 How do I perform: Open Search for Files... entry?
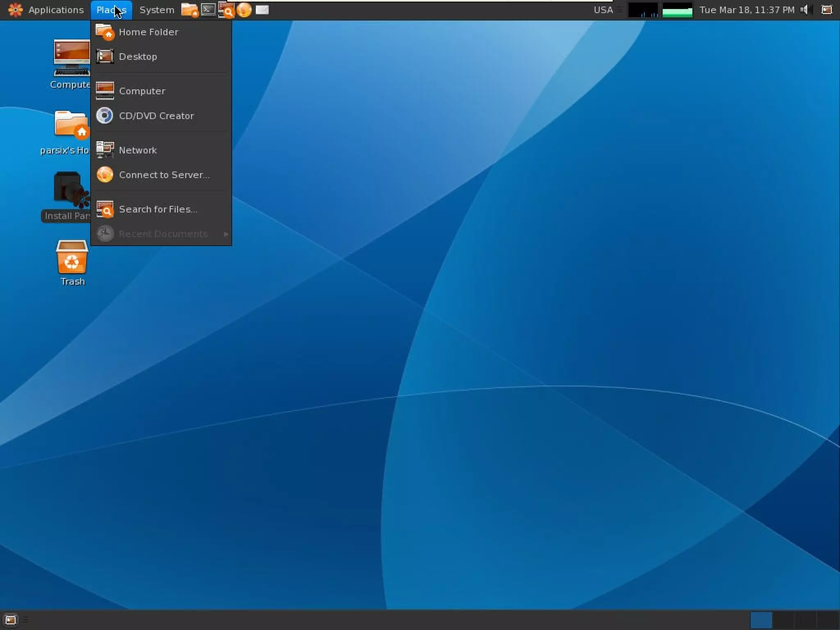pyautogui.click(x=158, y=209)
